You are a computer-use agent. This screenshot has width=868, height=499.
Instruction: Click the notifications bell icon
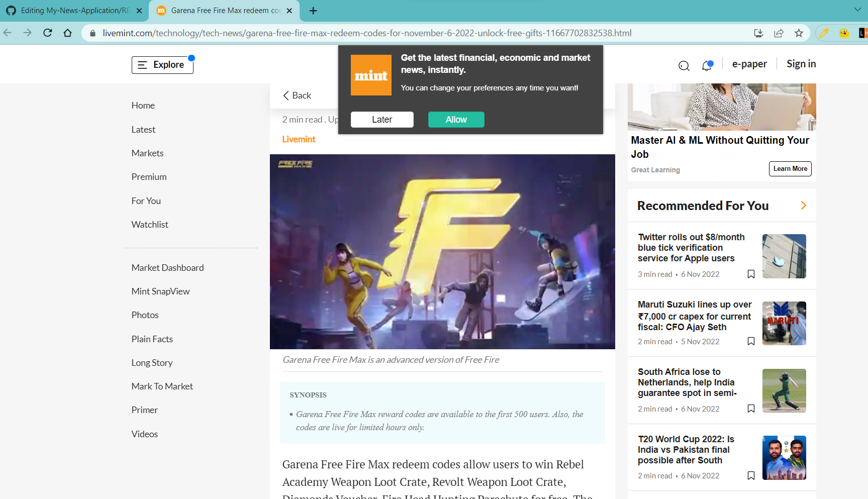(x=706, y=66)
